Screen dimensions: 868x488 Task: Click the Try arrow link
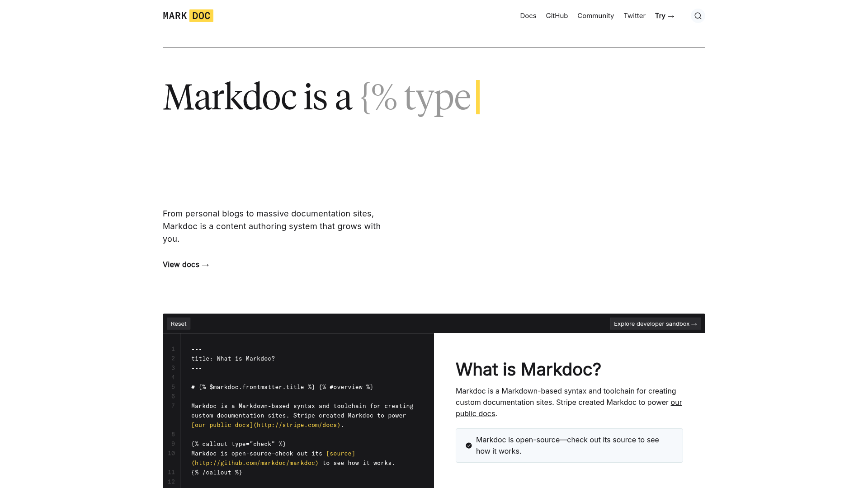coord(665,16)
